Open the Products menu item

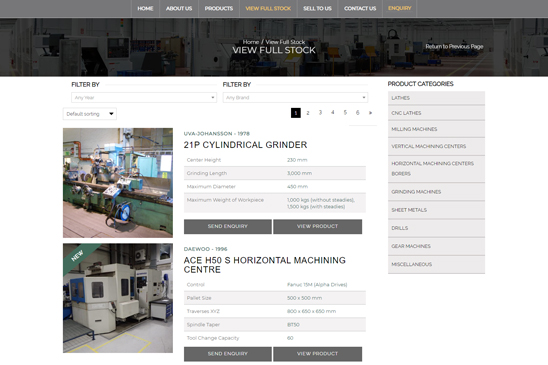click(x=219, y=8)
